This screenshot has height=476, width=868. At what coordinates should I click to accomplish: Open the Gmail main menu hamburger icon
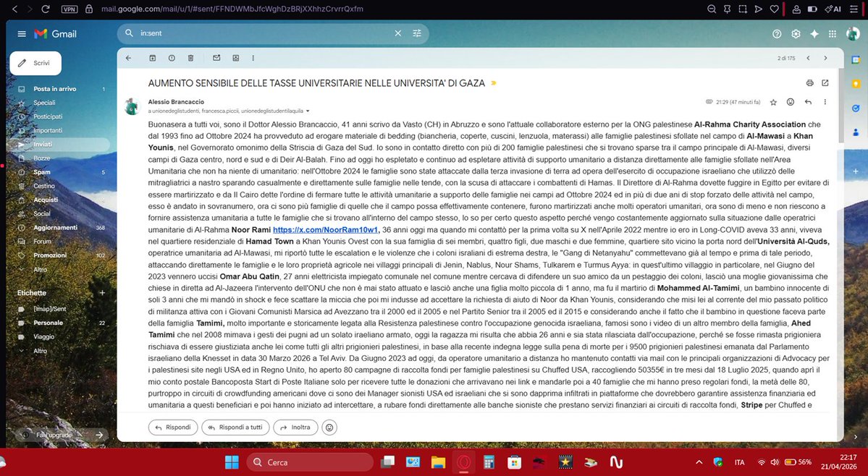[22, 34]
